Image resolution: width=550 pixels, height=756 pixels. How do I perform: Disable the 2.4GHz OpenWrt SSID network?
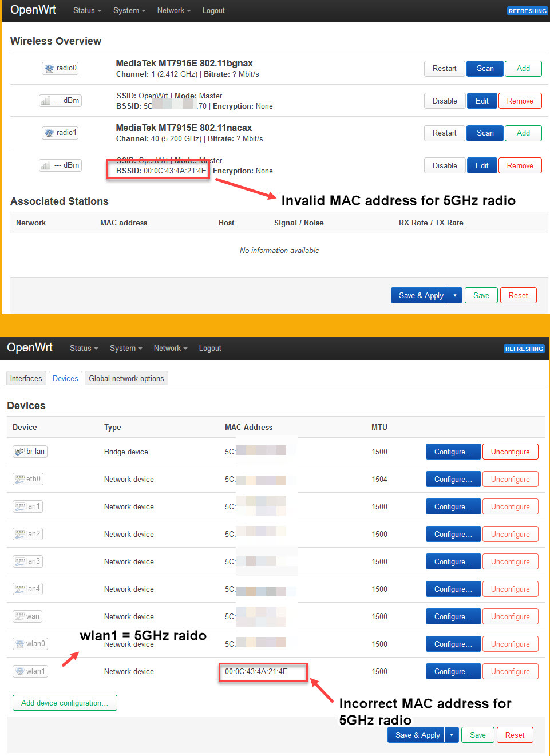445,101
